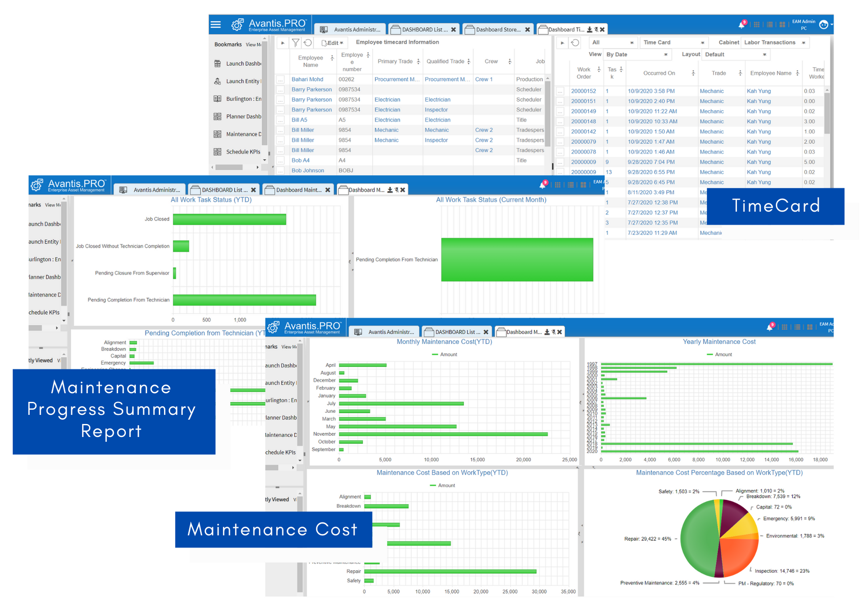Screen dimensions: 868x611
Task: Open row menu for work order 20000151
Action: pos(560,102)
